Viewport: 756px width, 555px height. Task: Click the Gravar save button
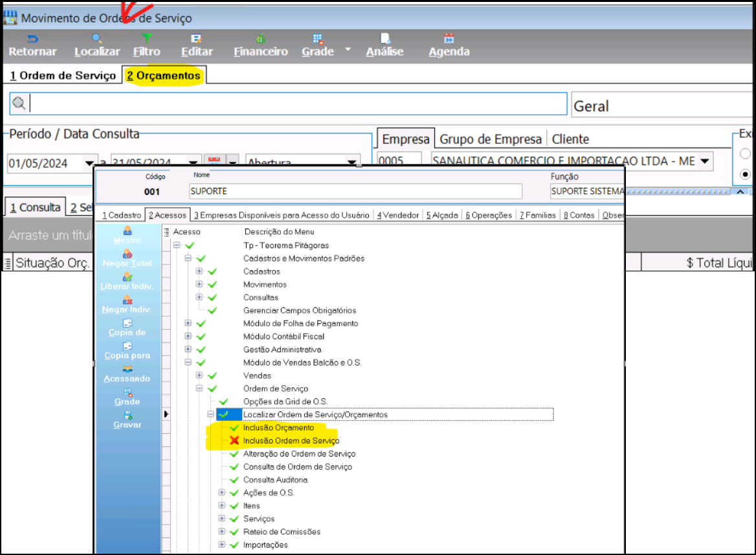tap(128, 421)
